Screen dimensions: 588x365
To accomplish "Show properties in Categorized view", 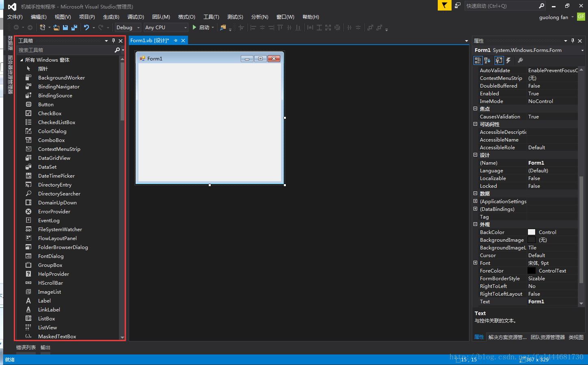I will click(478, 60).
